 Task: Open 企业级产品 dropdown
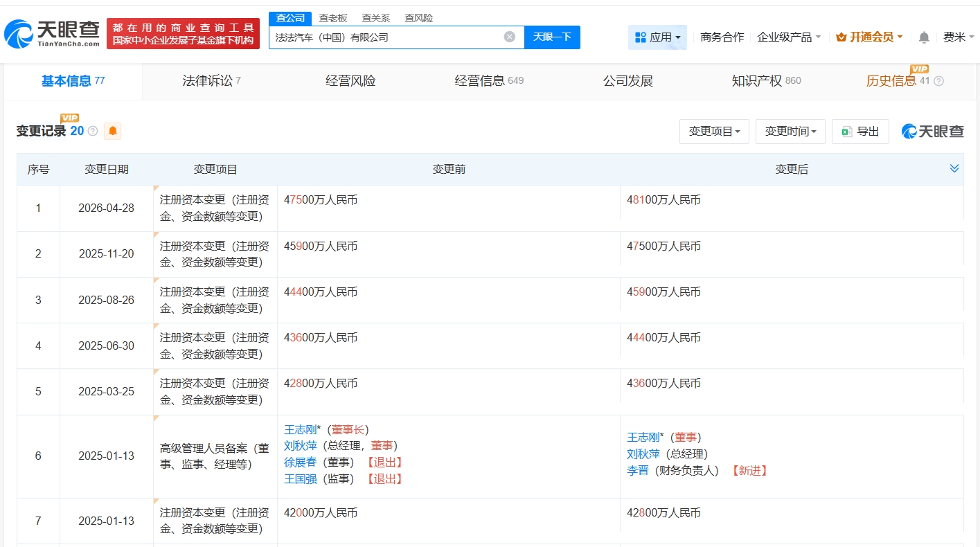pos(789,37)
